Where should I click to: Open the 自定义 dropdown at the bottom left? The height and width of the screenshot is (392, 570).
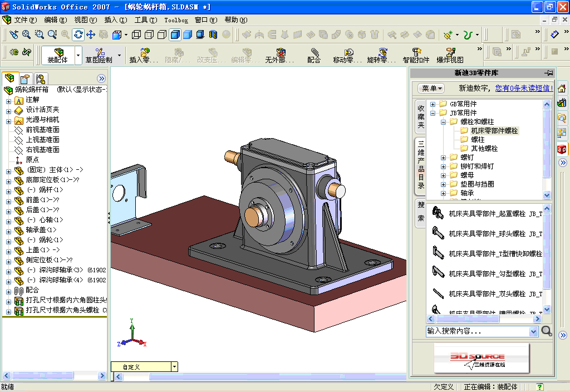click(174, 366)
